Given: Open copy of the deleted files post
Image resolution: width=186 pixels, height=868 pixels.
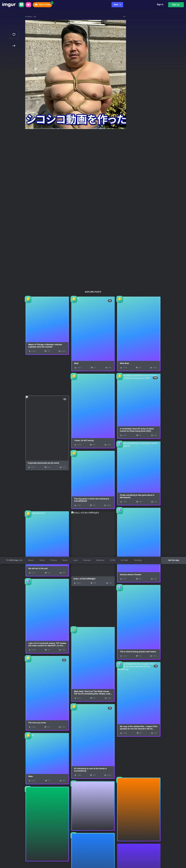Looking at the screenshot, I should pos(139,699).
